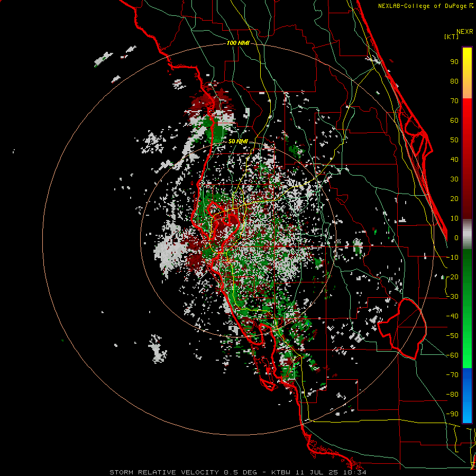
Task: Click the -60 scale label
Action: coord(452,355)
